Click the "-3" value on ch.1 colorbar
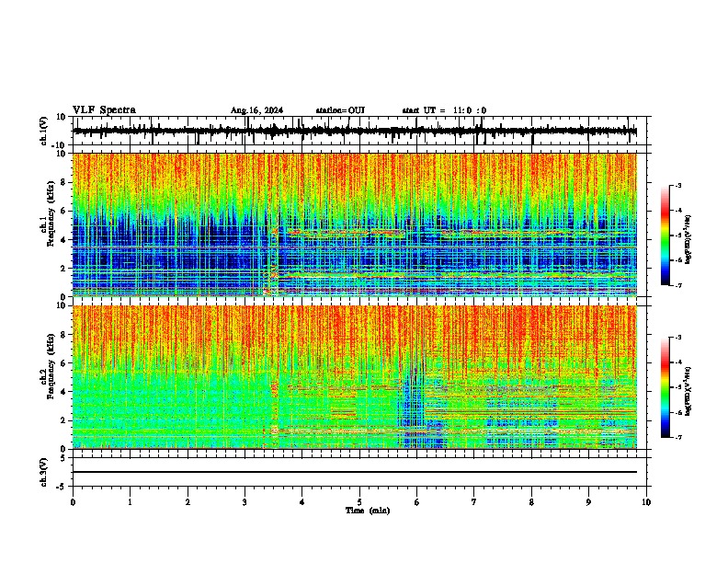The width and height of the screenshot is (728, 563). (677, 186)
